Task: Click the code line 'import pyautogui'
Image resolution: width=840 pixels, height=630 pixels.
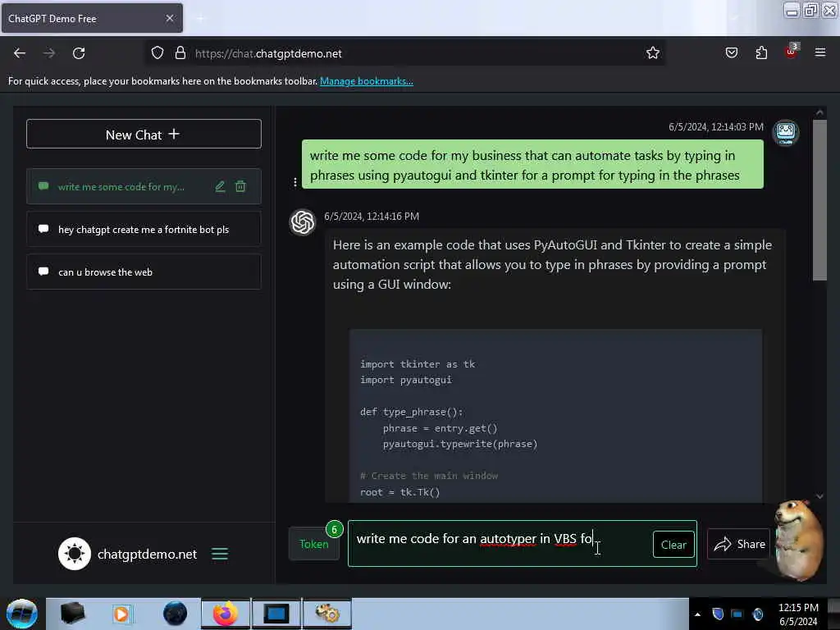Action: point(405,380)
